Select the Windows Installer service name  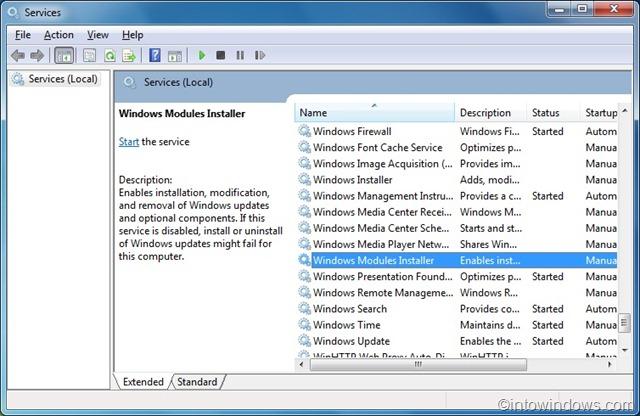(x=353, y=180)
